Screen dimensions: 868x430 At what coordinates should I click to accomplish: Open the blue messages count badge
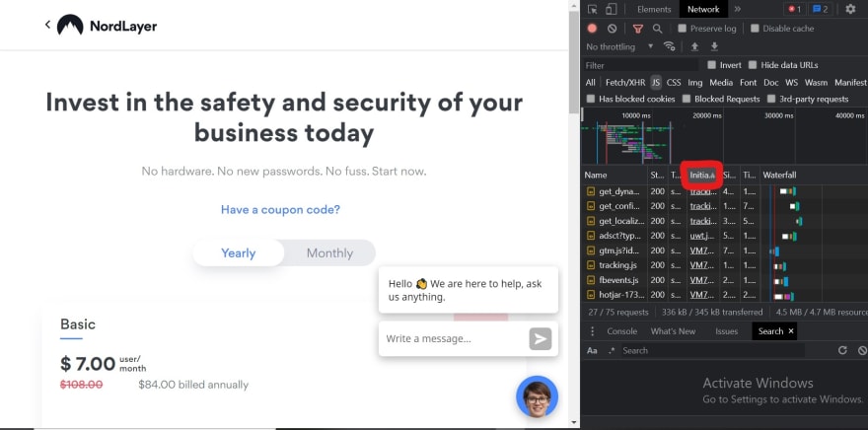coord(821,10)
